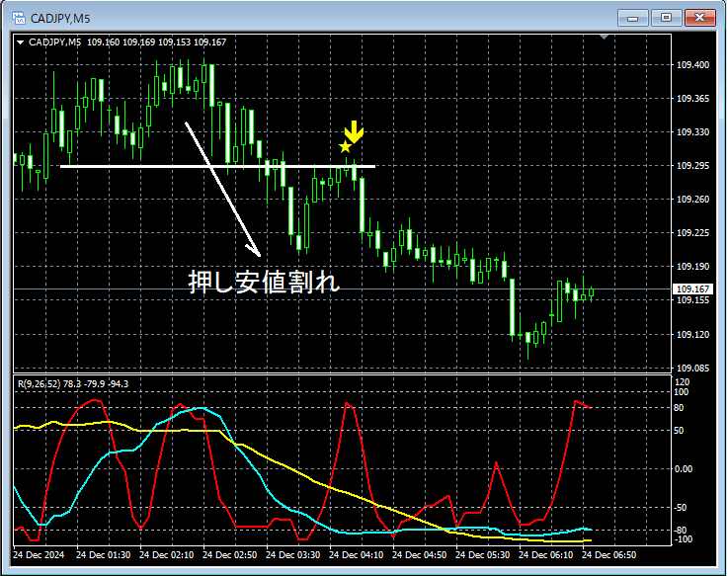Viewport: 728px width, 576px height.
Task: Select the white diagonal trend arrow
Action: click(x=223, y=189)
